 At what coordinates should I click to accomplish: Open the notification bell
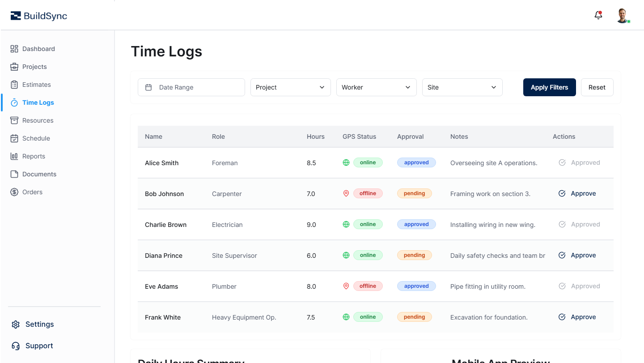pyautogui.click(x=598, y=15)
